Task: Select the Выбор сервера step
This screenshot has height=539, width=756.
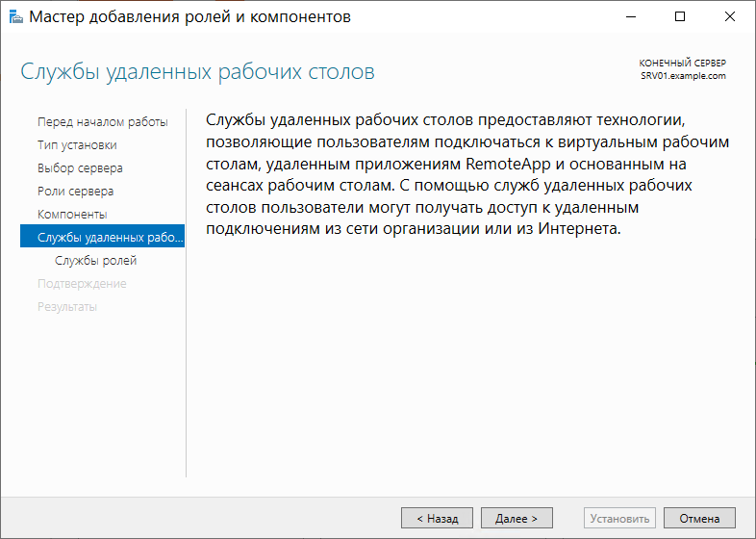Action: 80,168
